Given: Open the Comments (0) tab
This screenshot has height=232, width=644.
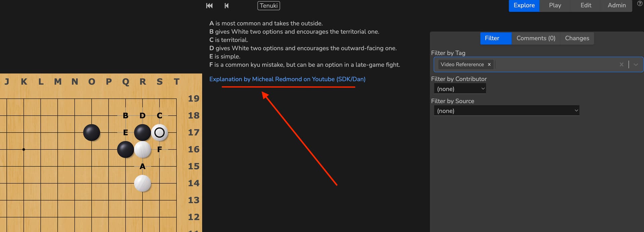Looking at the screenshot, I should 536,38.
